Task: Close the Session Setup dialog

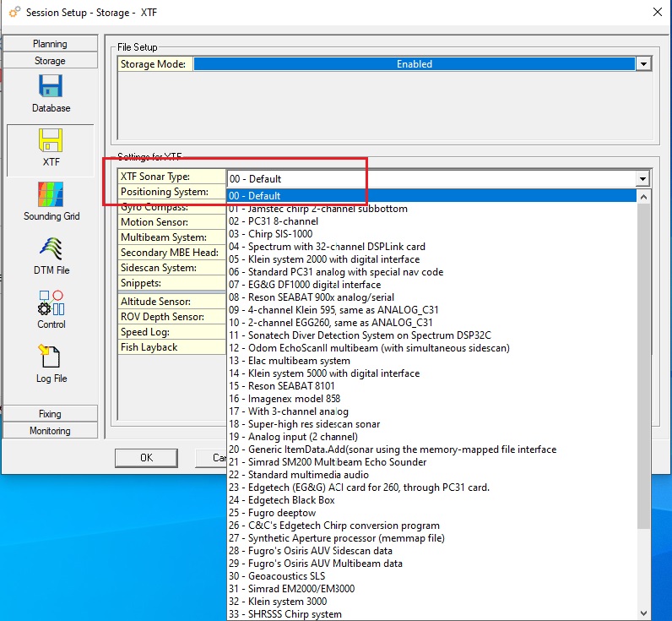Action: (x=658, y=12)
